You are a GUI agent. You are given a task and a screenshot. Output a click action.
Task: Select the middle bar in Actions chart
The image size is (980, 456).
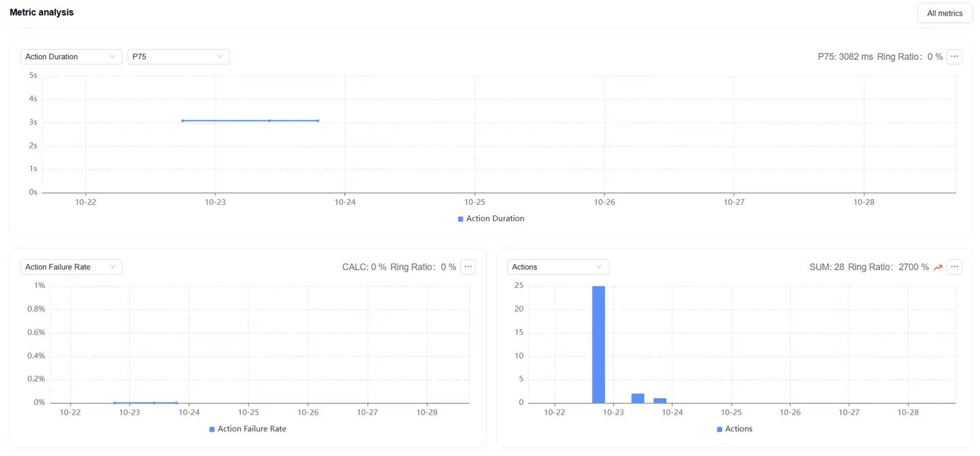(638, 398)
